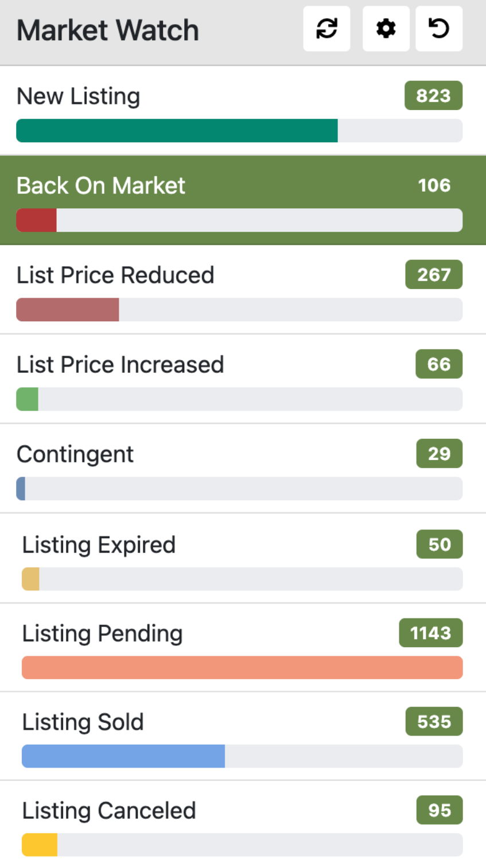Open List Price Reduced listings
486x868 pixels.
click(x=115, y=275)
